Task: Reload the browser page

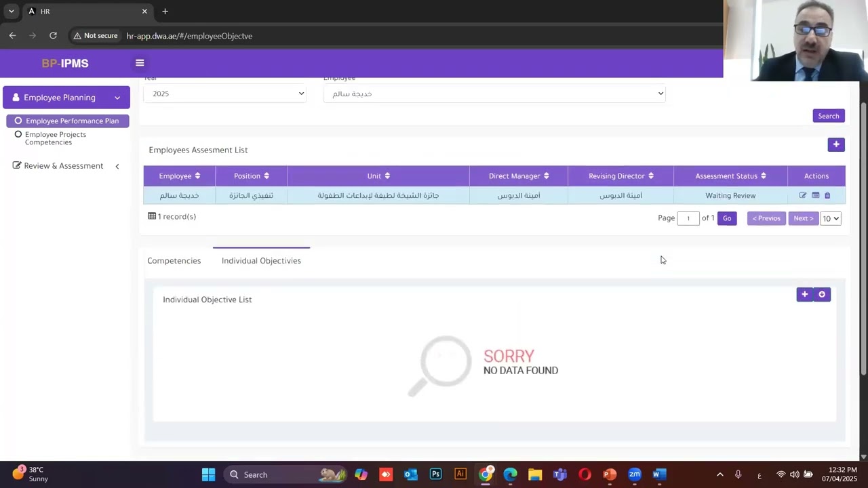Action: click(x=53, y=36)
